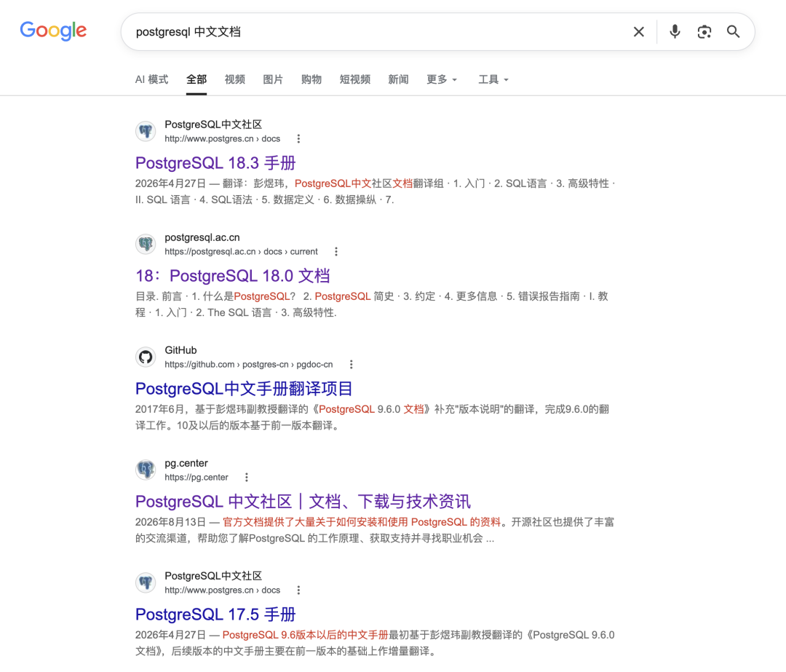Click the 'pg.center' site name
Image resolution: width=786 pixels, height=672 pixels.
click(x=186, y=463)
